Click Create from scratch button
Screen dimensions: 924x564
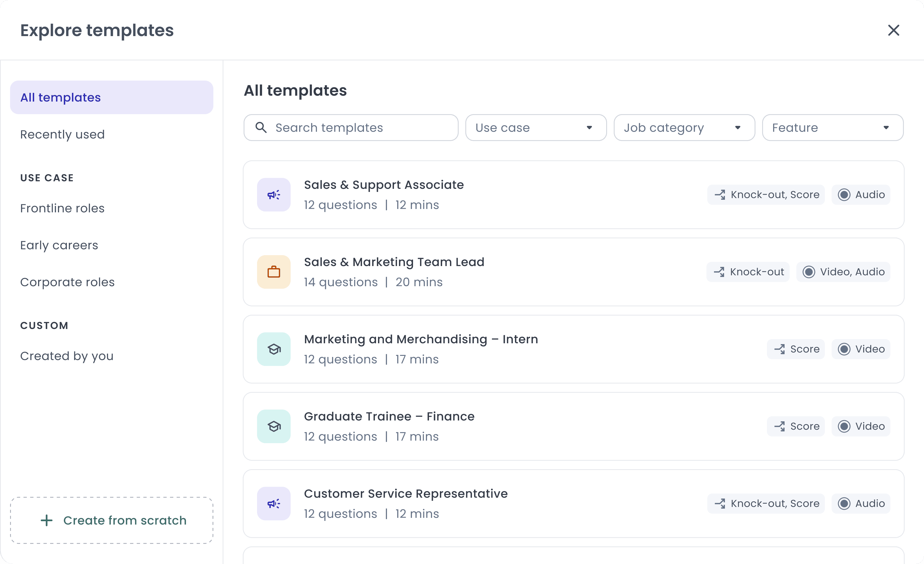[112, 520]
